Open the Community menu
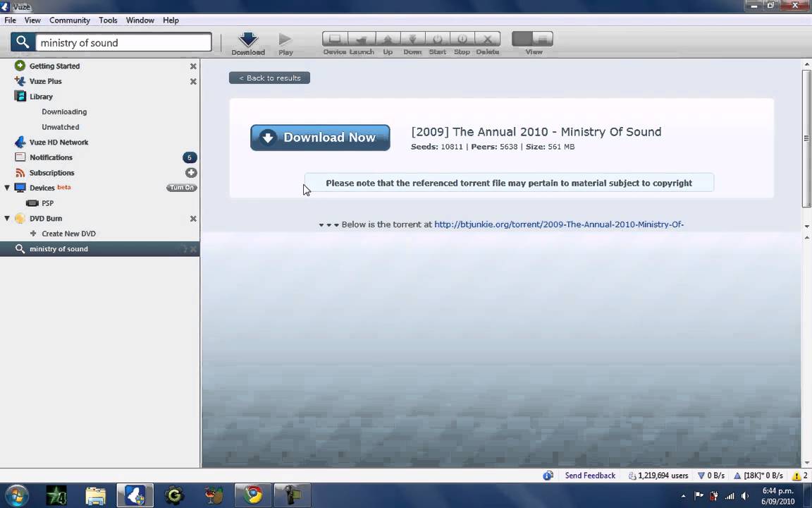This screenshot has width=812, height=508. click(69, 20)
